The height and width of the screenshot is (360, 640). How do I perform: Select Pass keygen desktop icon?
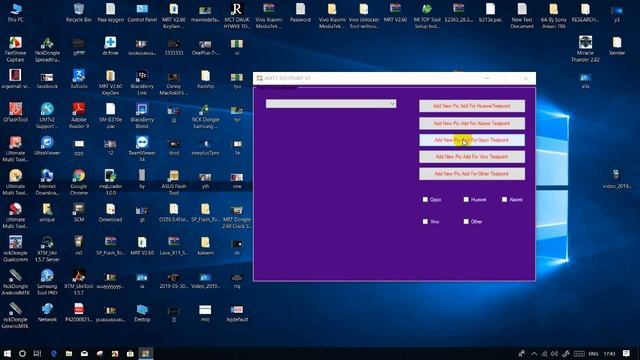pos(110,12)
